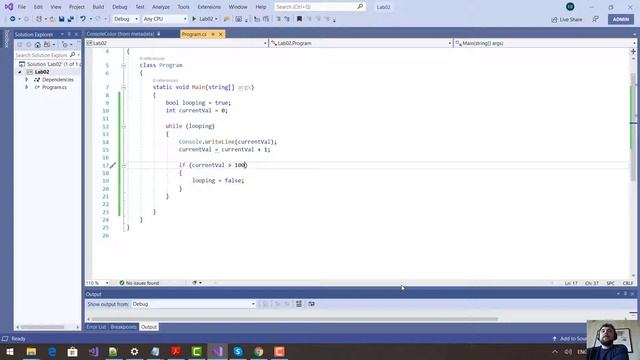Click the Windows Start button
The width and height of the screenshot is (640, 360).
10,351
